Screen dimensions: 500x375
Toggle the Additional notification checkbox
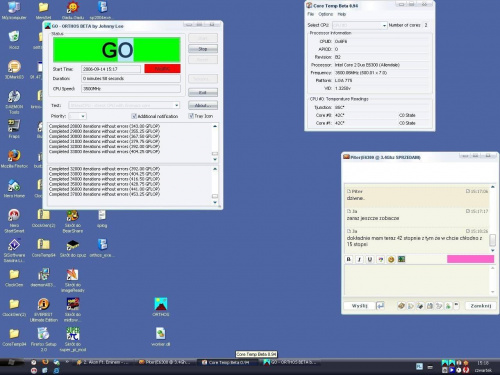tap(134, 116)
